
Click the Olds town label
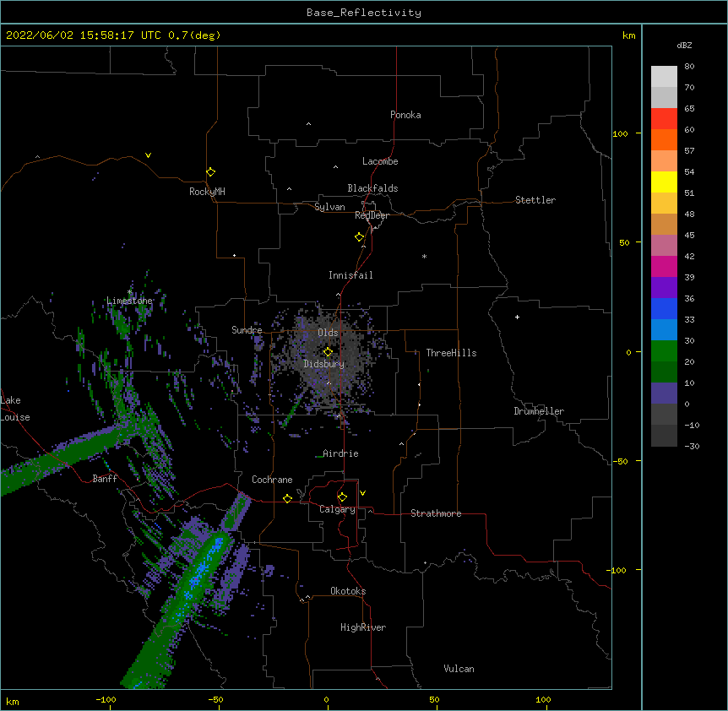click(328, 333)
